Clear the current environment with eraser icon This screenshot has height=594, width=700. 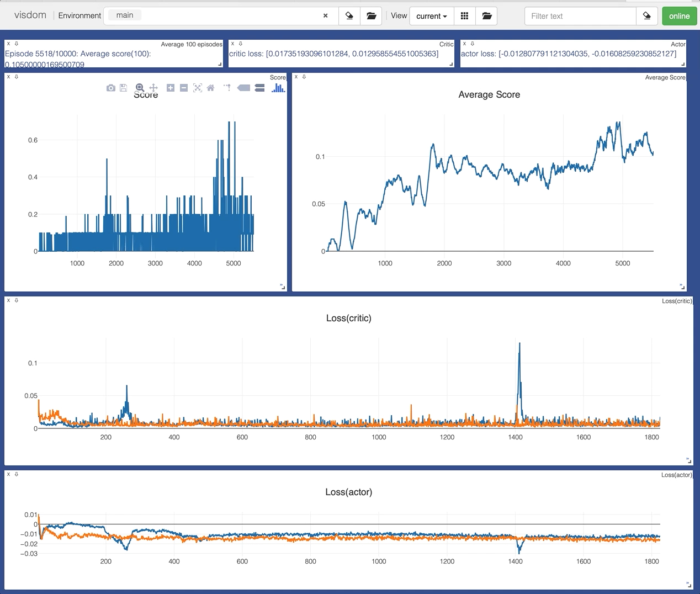(349, 16)
